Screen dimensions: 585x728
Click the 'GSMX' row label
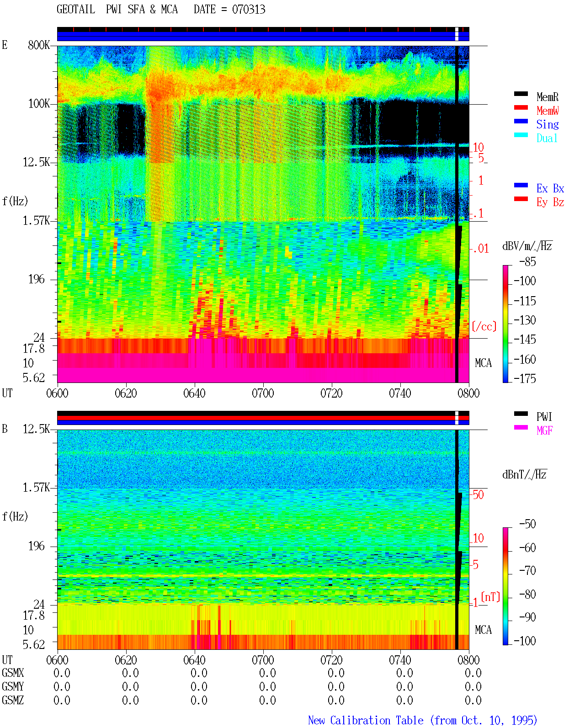tap(13, 673)
